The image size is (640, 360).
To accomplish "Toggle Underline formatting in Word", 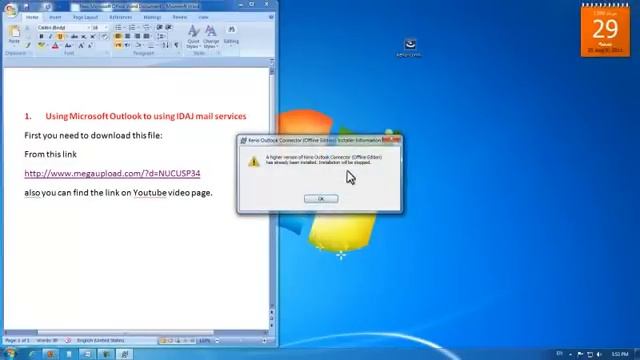I will (60, 36).
